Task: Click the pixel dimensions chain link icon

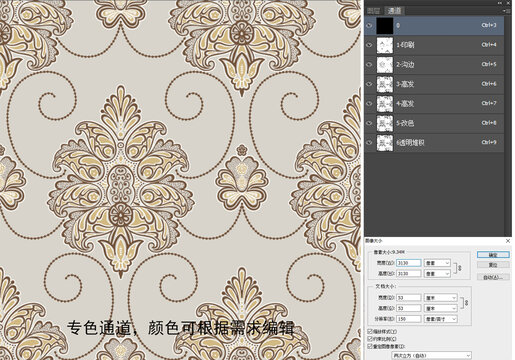Action: coord(460,268)
